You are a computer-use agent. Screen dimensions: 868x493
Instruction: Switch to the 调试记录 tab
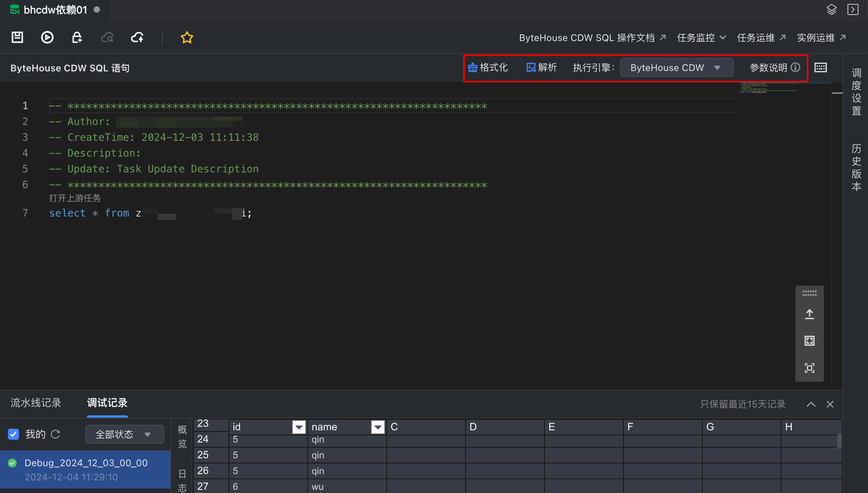[107, 403]
